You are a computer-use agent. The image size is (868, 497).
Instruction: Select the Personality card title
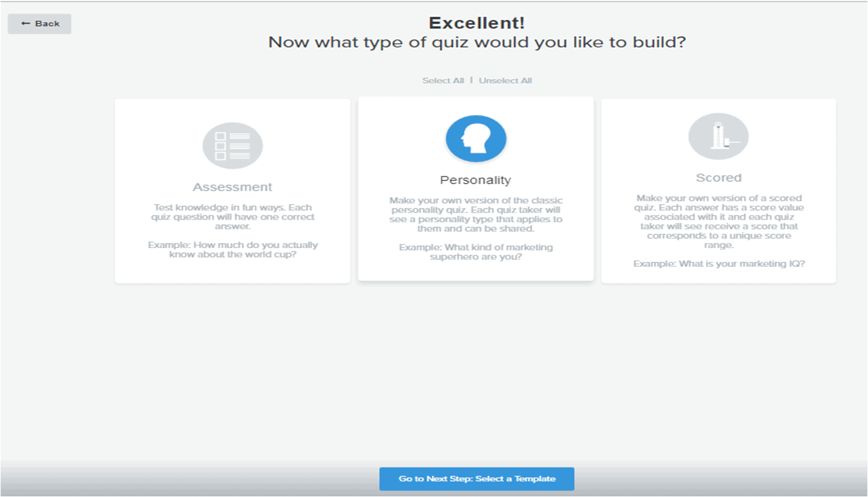click(476, 180)
